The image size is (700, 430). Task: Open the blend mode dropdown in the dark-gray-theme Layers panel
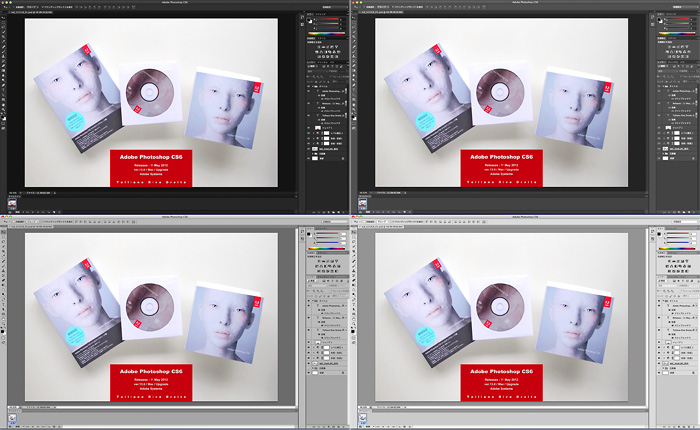pos(668,71)
